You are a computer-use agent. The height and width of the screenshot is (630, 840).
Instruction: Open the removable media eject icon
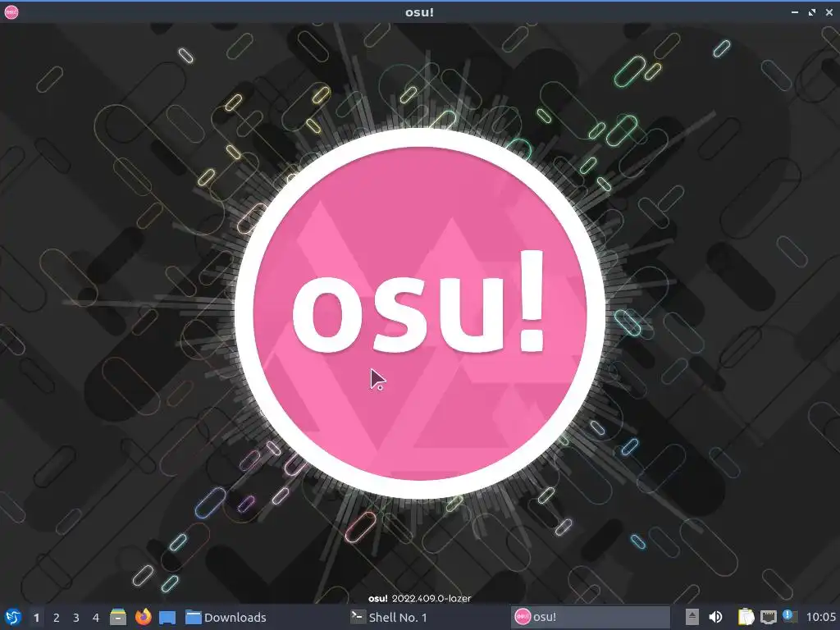click(x=692, y=617)
